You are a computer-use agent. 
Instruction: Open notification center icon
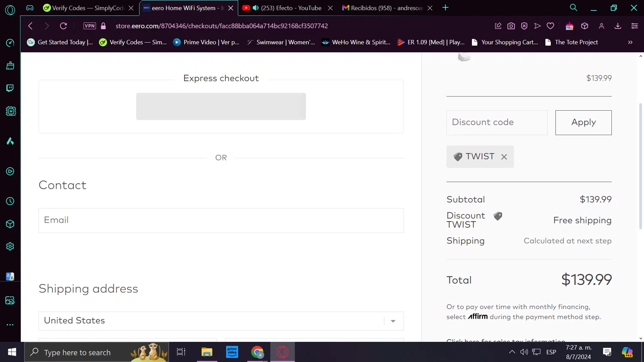point(607,352)
